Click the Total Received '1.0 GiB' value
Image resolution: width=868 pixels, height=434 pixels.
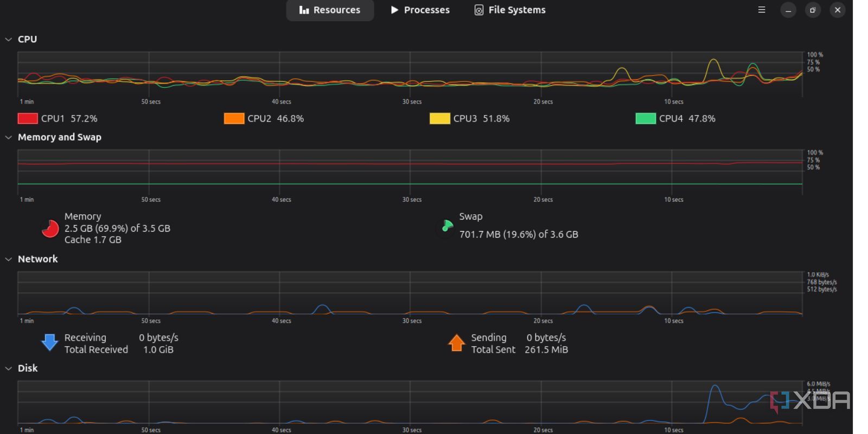[158, 350]
